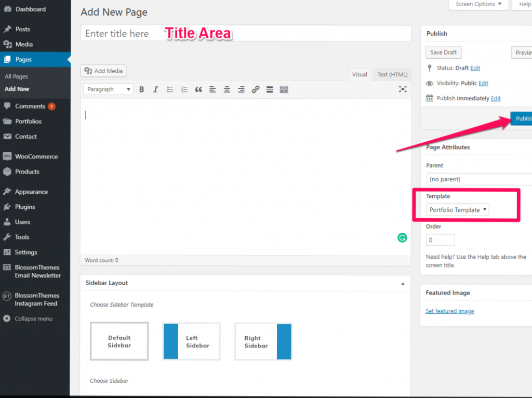This screenshot has width=532, height=398.
Task: Choose the Right Sidebar template
Action: [263, 341]
